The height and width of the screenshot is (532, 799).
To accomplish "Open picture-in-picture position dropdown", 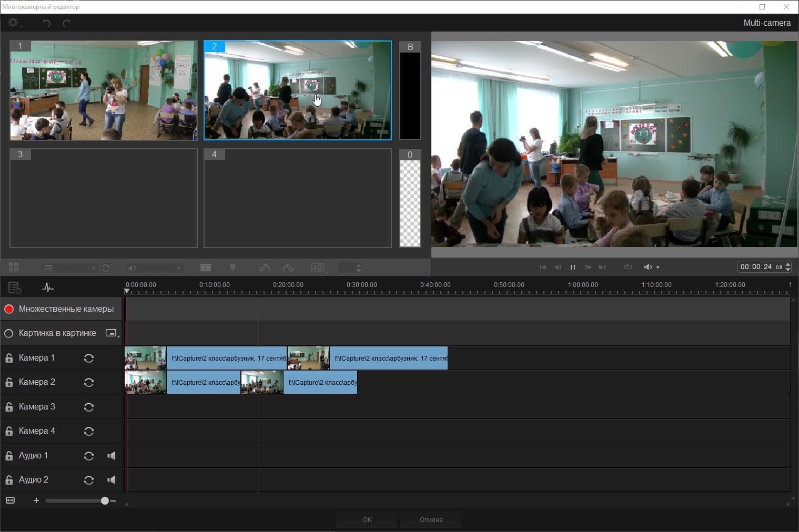I will (112, 333).
